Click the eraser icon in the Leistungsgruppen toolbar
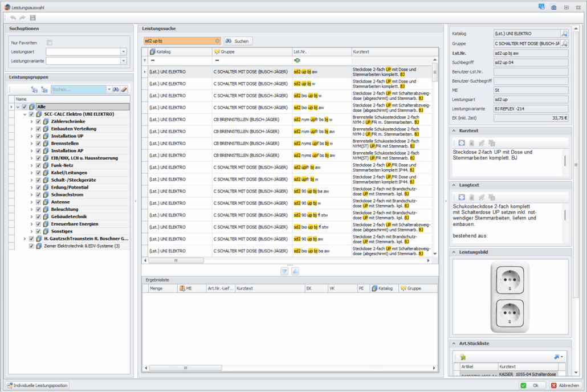 [x=124, y=89]
